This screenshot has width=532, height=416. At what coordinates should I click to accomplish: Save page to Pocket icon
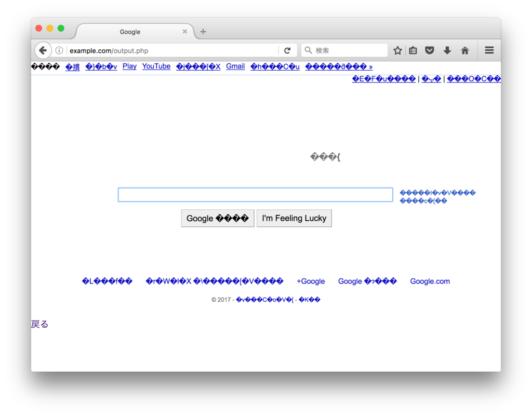(430, 50)
